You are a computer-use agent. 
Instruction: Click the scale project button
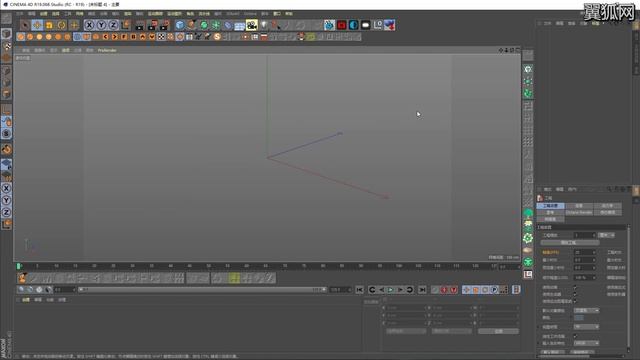[x=570, y=243]
